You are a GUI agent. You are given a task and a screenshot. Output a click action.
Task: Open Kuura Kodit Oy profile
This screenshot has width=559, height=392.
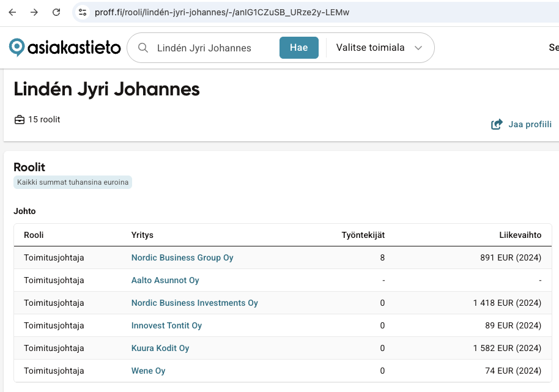[160, 348]
